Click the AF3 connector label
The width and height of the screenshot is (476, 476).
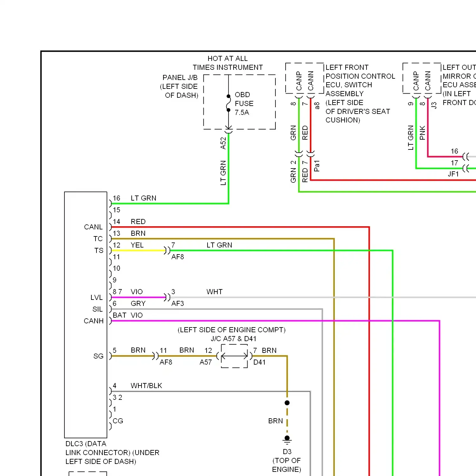(178, 303)
